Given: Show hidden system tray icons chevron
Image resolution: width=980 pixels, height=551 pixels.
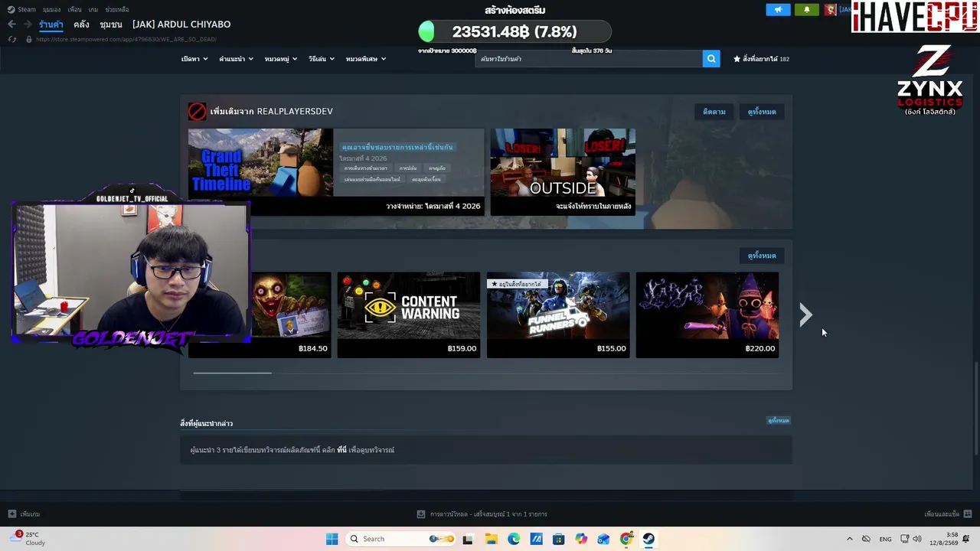Looking at the screenshot, I should coord(849,539).
